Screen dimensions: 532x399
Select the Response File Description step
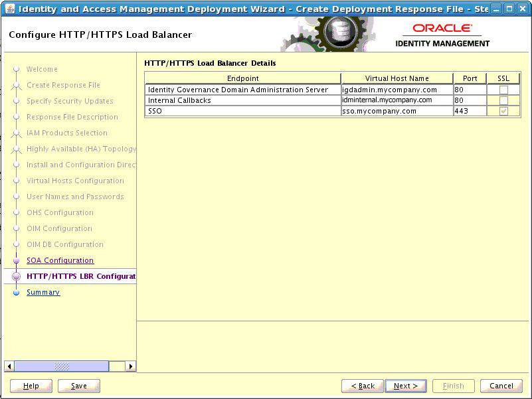[72, 117]
